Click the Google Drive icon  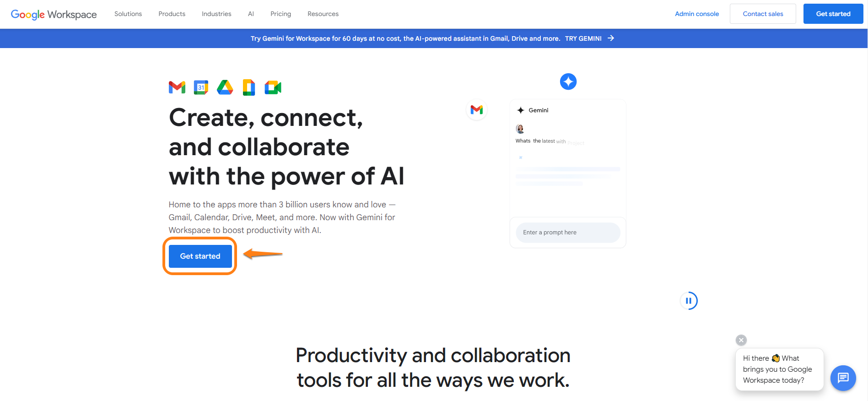(225, 87)
